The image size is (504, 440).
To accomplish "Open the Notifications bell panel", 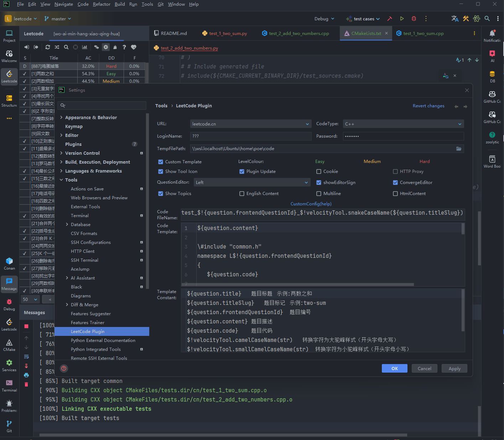I will [x=492, y=36].
